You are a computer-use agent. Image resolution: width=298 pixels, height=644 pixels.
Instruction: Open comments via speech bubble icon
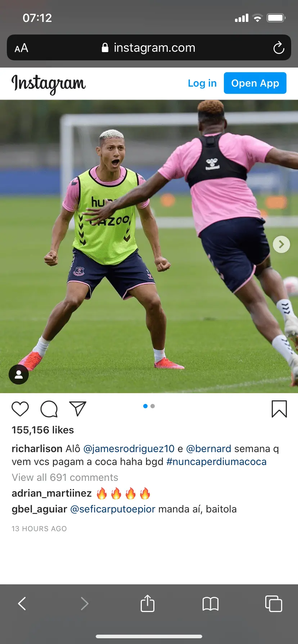point(49,409)
